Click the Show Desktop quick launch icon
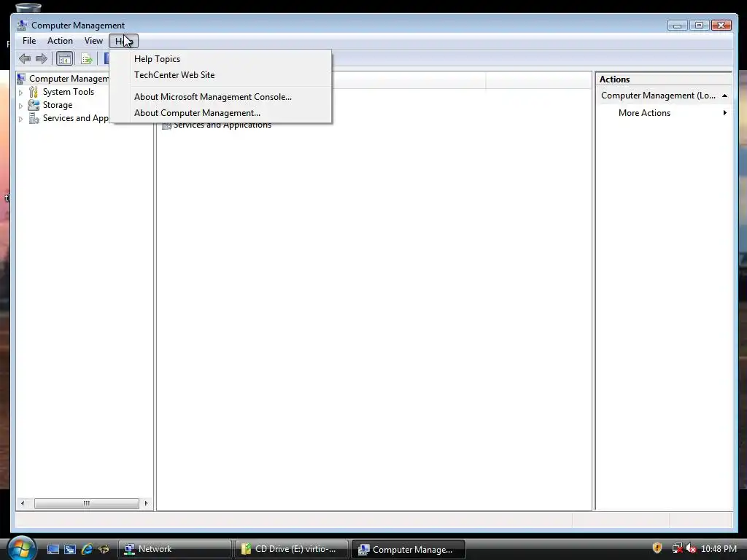This screenshot has height=560, width=747. click(x=53, y=549)
